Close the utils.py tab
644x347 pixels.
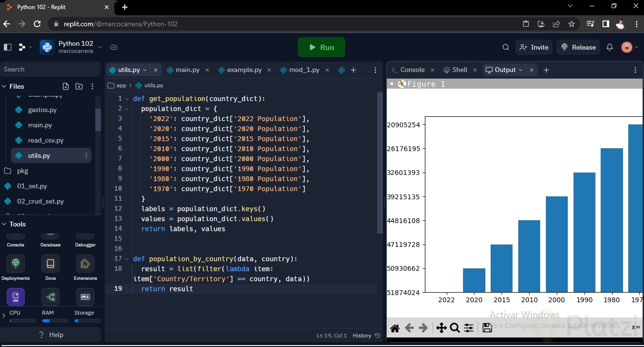(x=155, y=70)
